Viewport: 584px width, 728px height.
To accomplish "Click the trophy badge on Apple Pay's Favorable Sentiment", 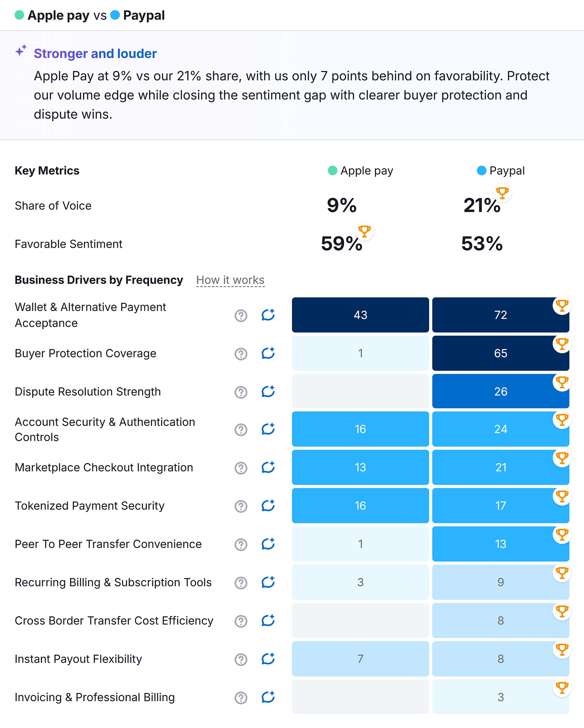I will click(x=365, y=231).
